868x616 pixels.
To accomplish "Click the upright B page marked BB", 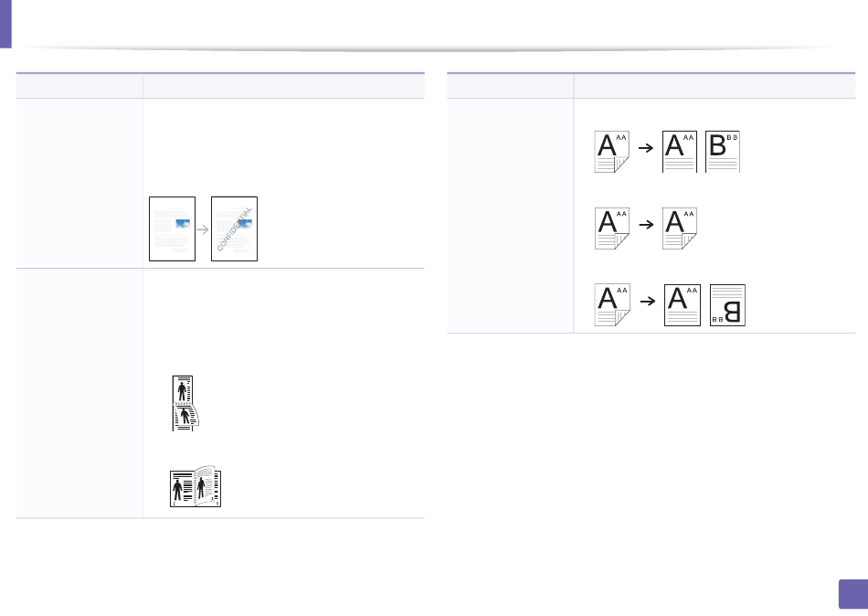I will point(723,152).
